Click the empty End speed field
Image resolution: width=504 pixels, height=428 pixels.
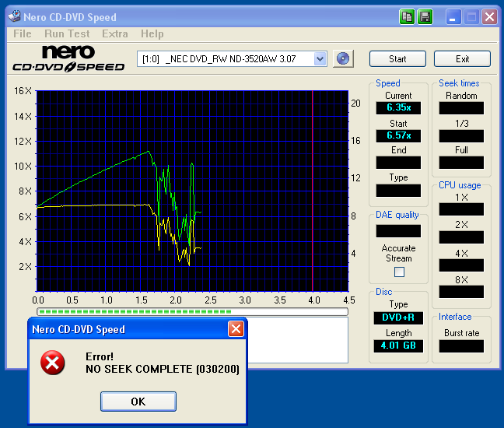click(398, 163)
